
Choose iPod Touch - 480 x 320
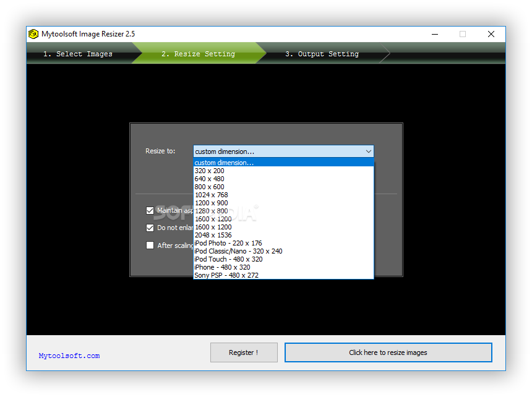pyautogui.click(x=284, y=259)
